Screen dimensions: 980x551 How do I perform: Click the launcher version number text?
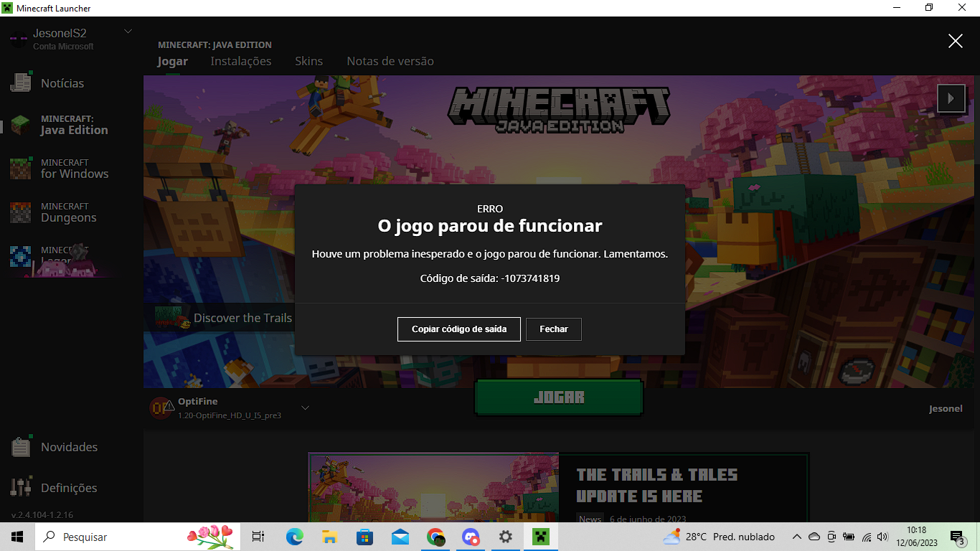42,515
